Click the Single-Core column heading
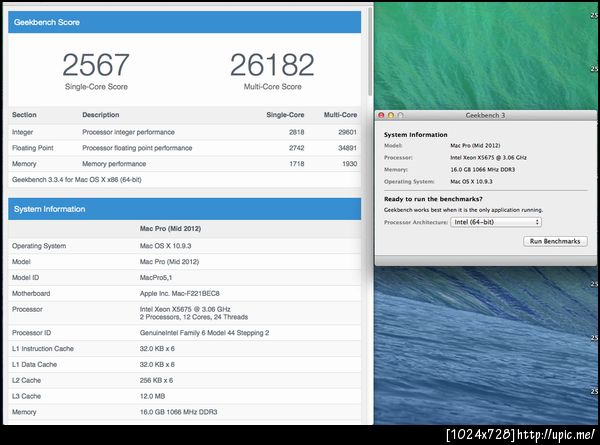Viewport: 600px width, 445px height. point(285,115)
